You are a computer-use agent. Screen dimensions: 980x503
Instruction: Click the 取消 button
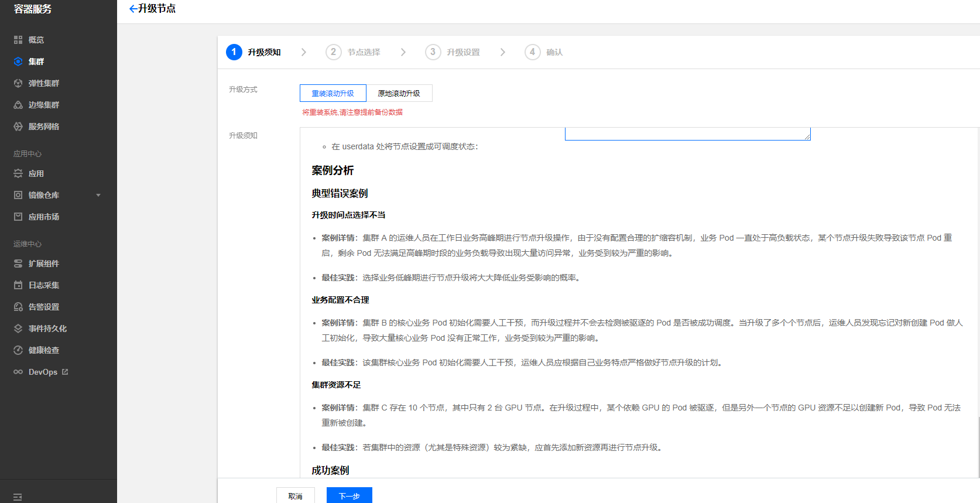pos(296,496)
